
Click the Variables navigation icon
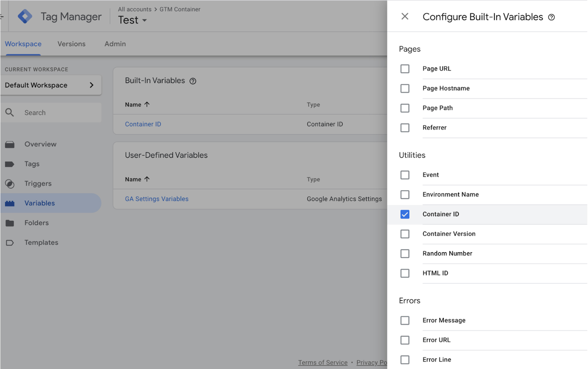11,203
